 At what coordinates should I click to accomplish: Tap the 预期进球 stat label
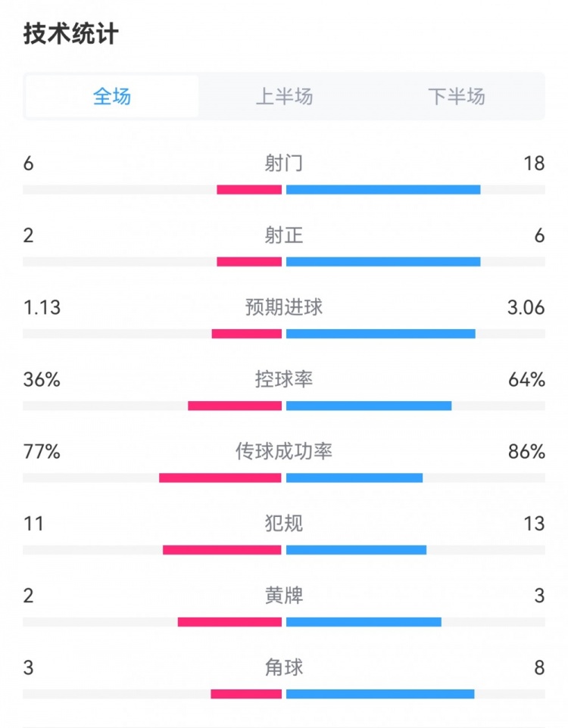click(284, 307)
